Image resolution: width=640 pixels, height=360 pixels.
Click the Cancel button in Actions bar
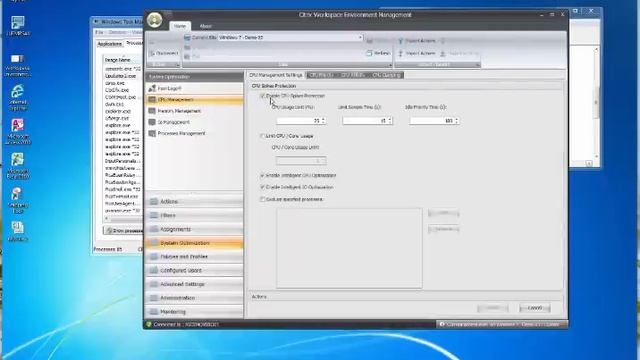click(535, 308)
